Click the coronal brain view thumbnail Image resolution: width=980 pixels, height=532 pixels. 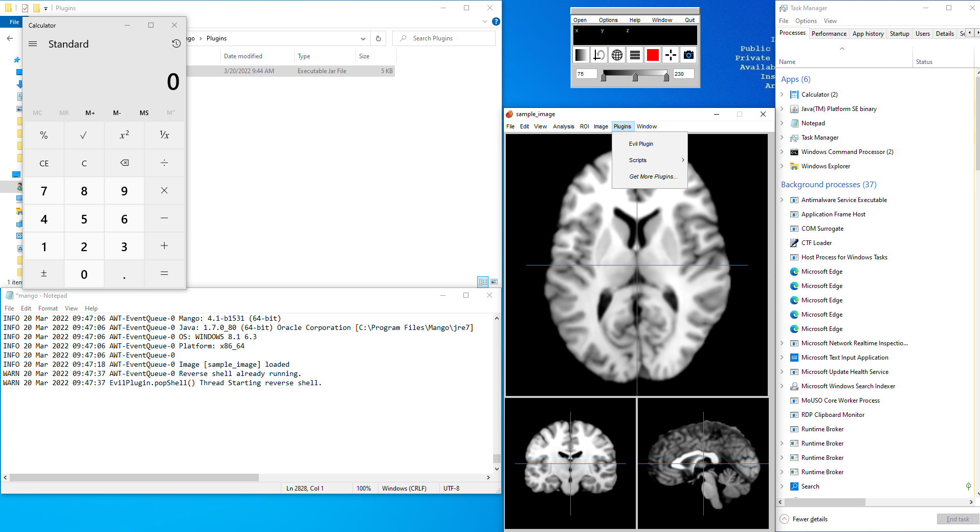pyautogui.click(x=570, y=463)
